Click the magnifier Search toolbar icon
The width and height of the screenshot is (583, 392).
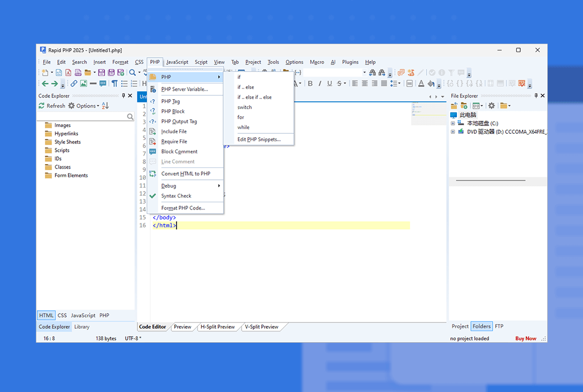tap(132, 72)
